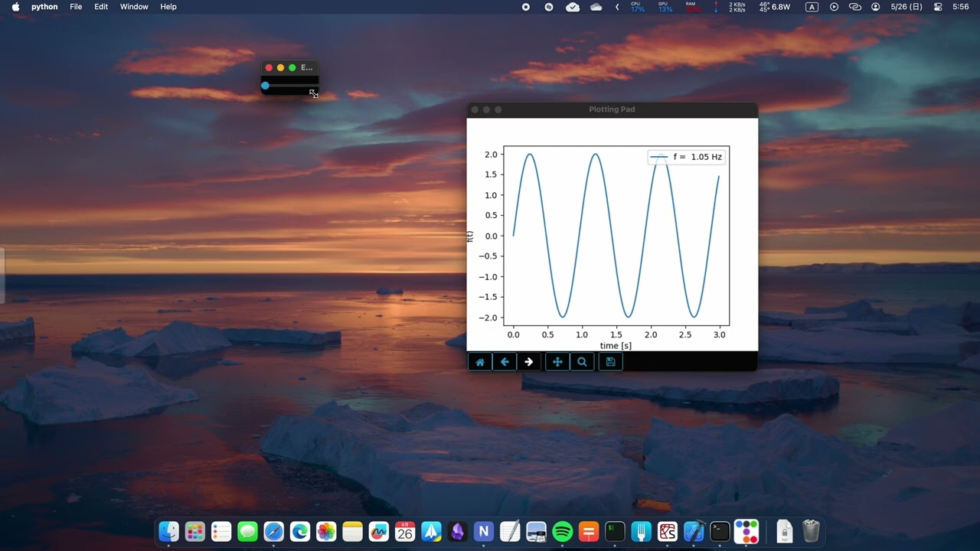Click the gray cloud icon in menu bar
Image resolution: width=980 pixels, height=551 pixels.
tap(596, 7)
